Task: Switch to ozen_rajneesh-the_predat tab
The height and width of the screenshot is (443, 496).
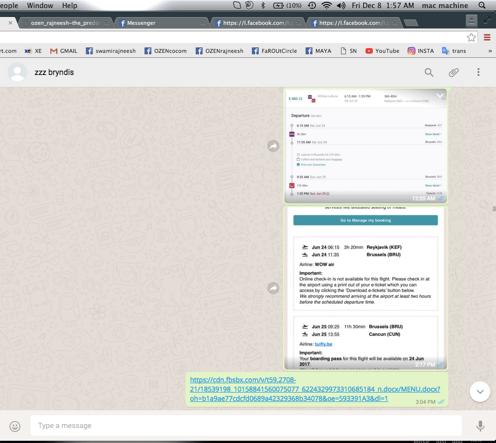Action: [65, 23]
